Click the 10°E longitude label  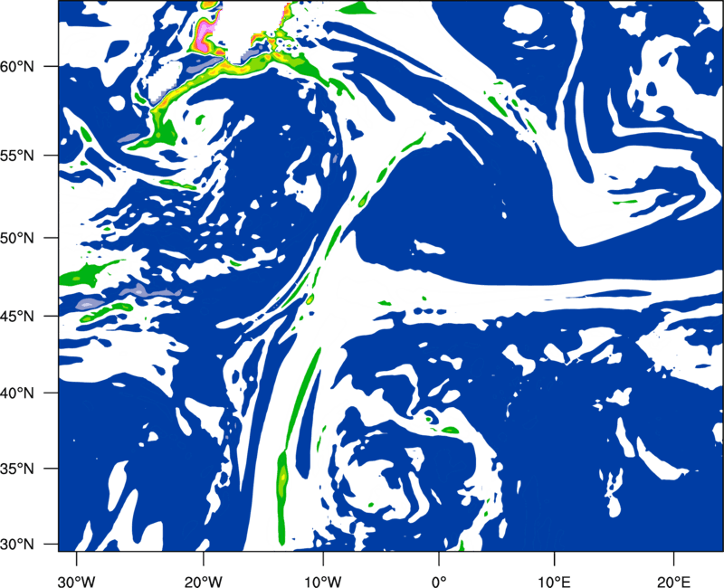554,582
